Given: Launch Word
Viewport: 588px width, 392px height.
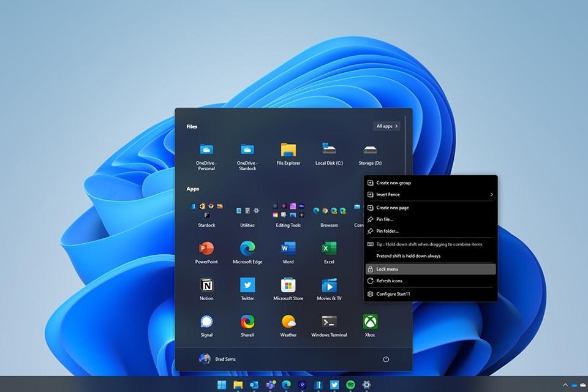Looking at the screenshot, I should pyautogui.click(x=288, y=252).
